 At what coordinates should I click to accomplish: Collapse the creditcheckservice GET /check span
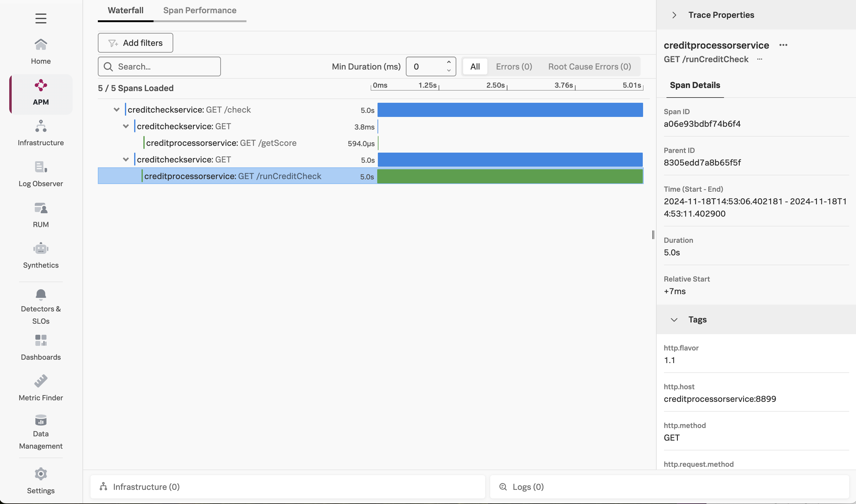coord(117,110)
